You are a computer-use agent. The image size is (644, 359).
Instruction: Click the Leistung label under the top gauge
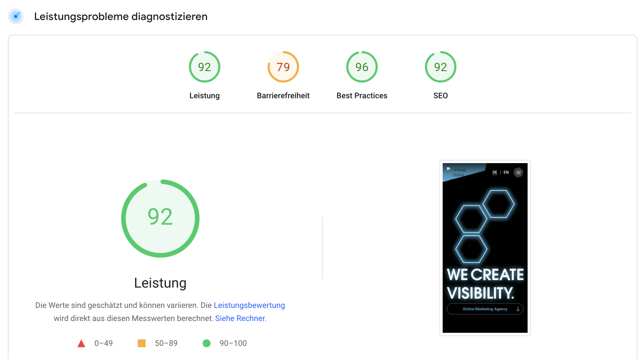pos(205,96)
